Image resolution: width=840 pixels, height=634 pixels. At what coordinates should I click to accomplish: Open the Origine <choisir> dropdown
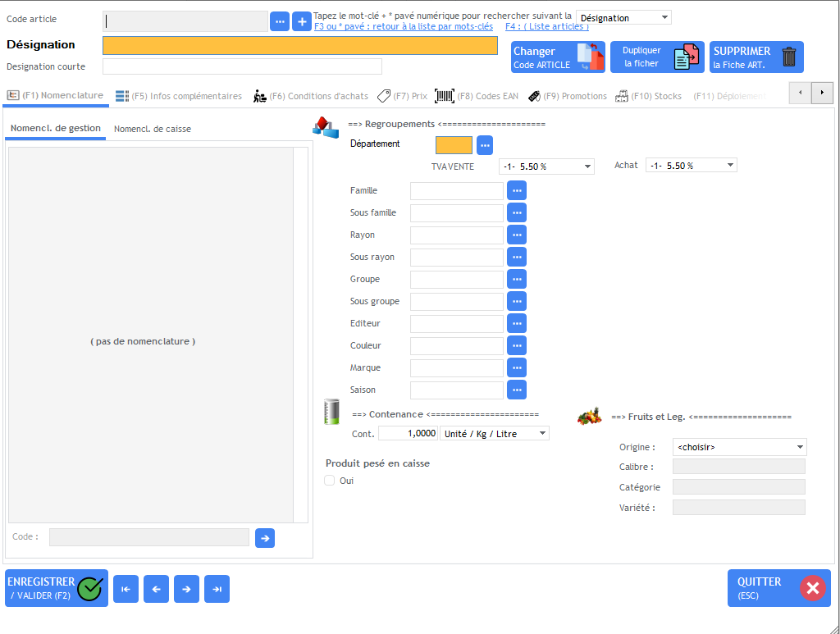pyautogui.click(x=739, y=447)
